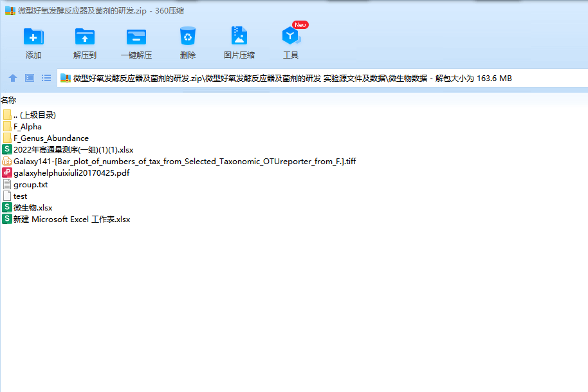Screen dimensions: 588x392
Task: Select the 微生物.xlsx file name
Action: 33,208
